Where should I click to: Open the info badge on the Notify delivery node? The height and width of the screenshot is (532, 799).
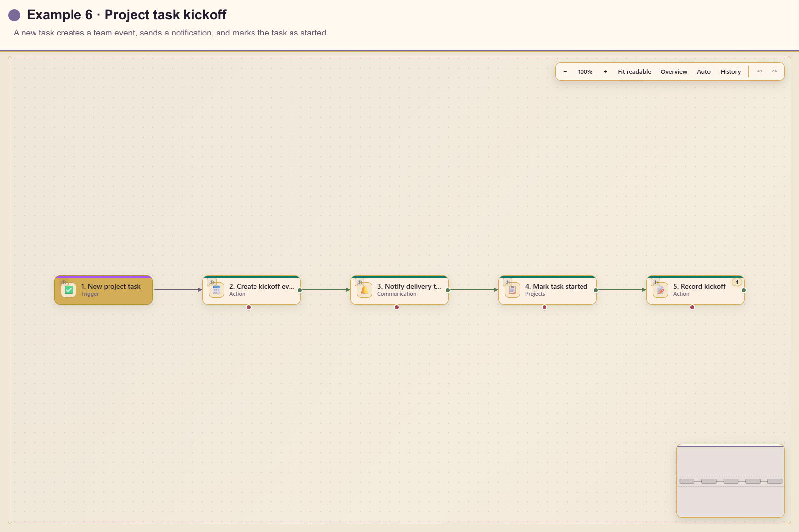click(x=360, y=283)
